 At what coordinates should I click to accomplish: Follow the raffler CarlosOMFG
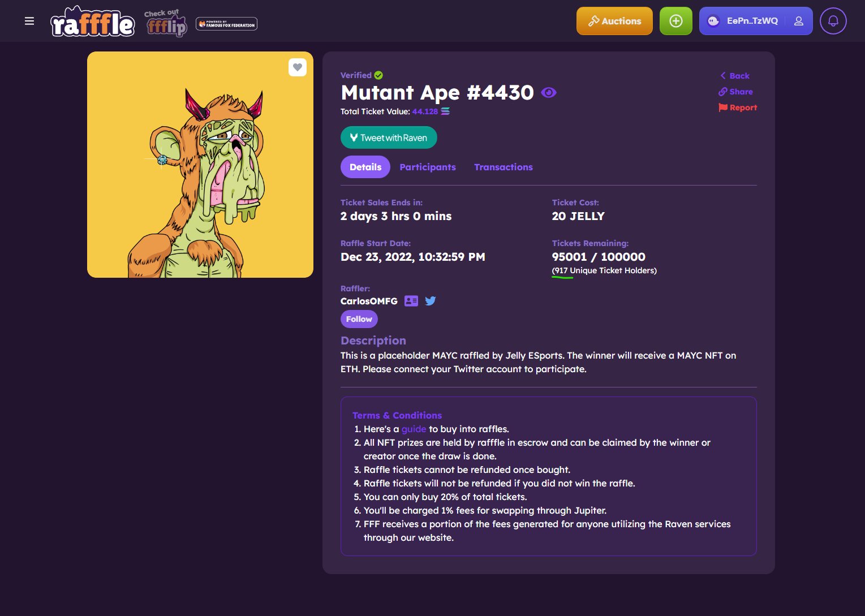coord(359,319)
